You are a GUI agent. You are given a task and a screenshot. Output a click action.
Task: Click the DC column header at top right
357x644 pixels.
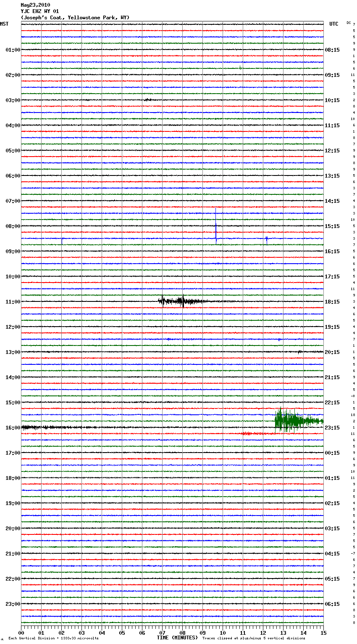pyautogui.click(x=349, y=23)
